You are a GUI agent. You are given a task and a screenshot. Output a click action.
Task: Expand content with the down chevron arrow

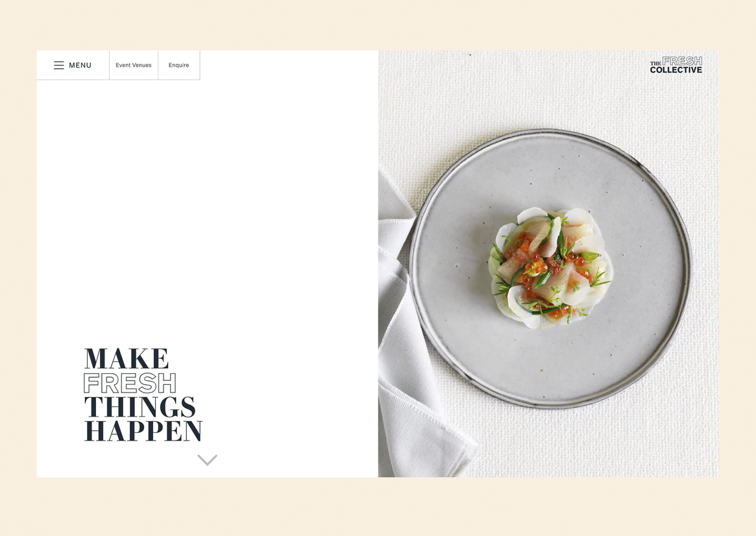(x=207, y=460)
